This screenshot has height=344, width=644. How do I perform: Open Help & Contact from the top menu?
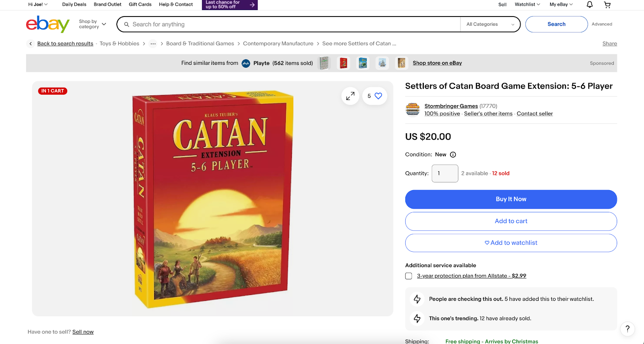pos(176,4)
